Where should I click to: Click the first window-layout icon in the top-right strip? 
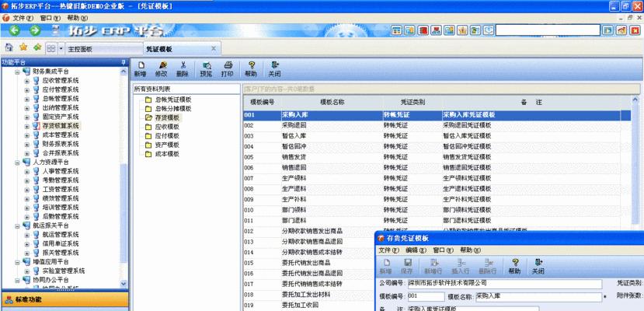point(396,30)
